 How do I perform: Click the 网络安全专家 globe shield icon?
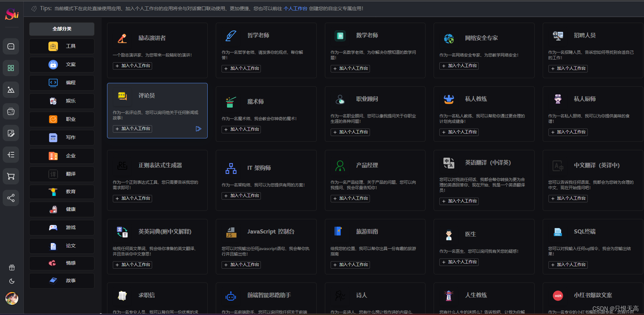point(449,38)
